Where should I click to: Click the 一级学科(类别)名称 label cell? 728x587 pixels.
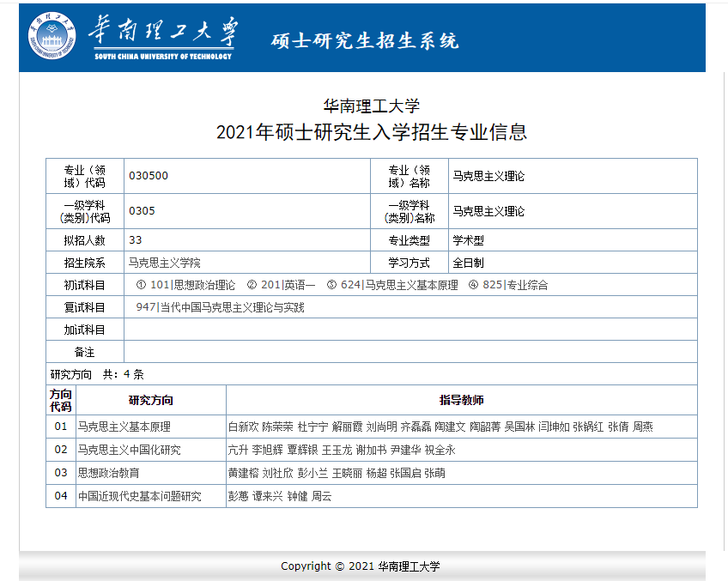coord(409,212)
